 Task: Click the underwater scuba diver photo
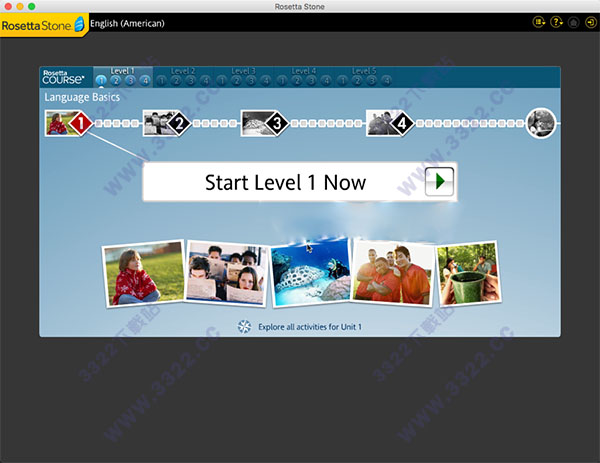pyautogui.click(x=311, y=274)
